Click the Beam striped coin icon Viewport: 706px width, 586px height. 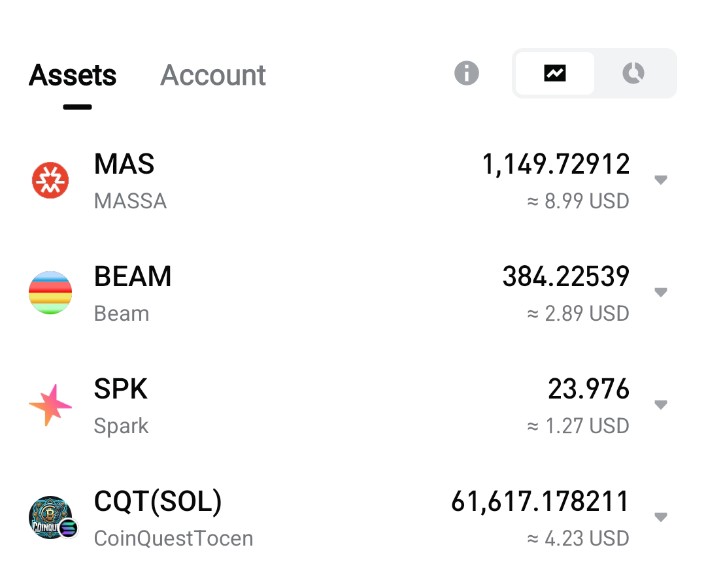(50, 292)
